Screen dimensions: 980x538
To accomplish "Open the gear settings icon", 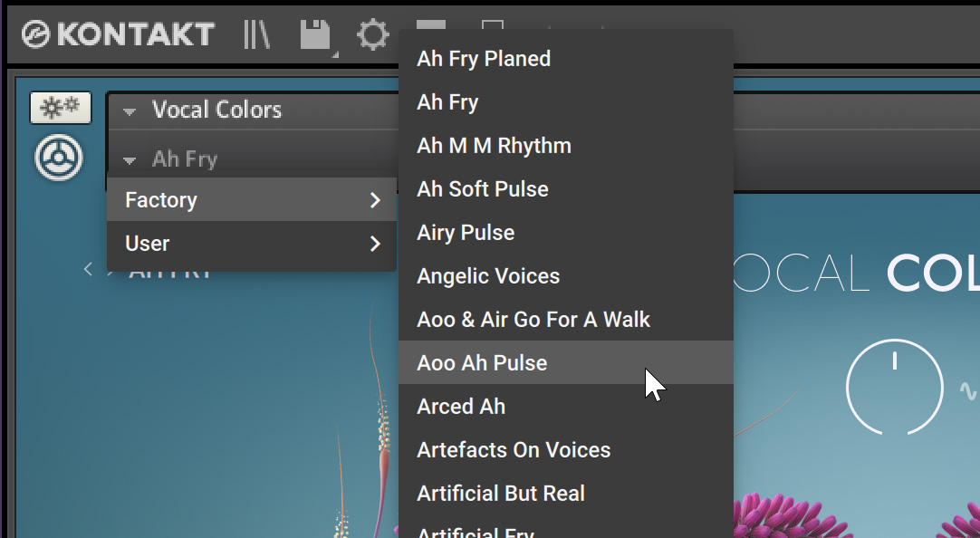I will (371, 36).
